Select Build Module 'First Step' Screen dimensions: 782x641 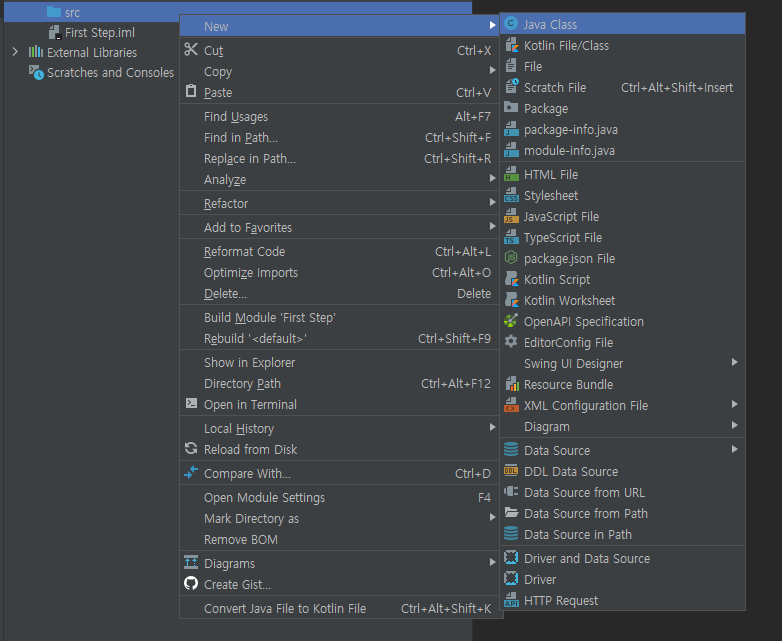coord(339,318)
